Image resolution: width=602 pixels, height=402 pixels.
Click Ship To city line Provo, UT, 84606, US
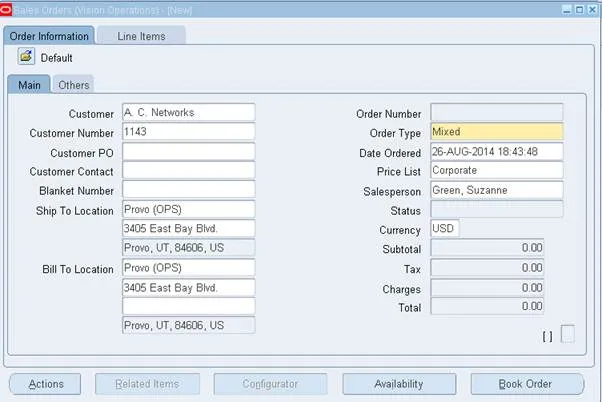pos(189,248)
